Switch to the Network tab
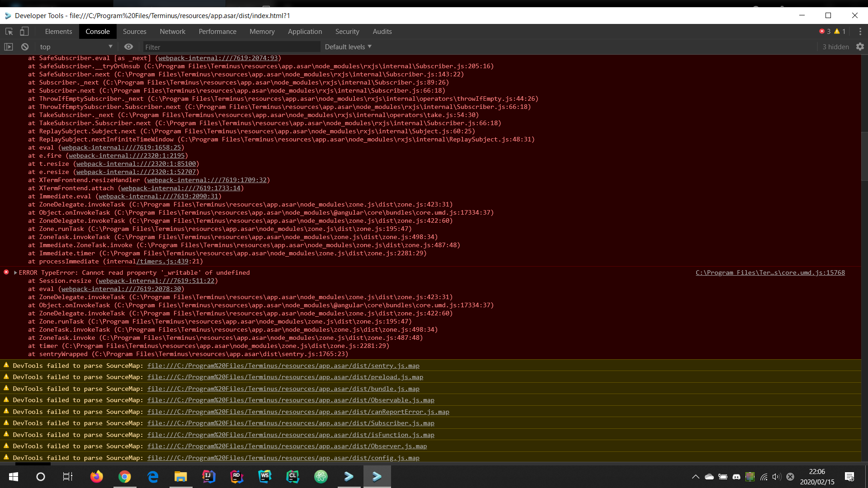The height and width of the screenshot is (488, 868). pyautogui.click(x=172, y=31)
